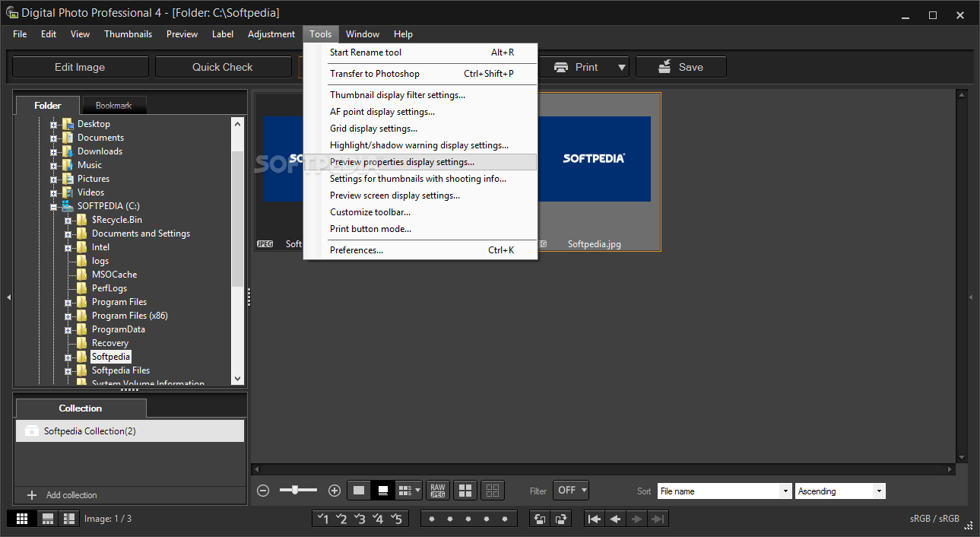Apply check mark 1 to the image
Image resolution: width=980 pixels, height=537 pixels.
tap(322, 519)
